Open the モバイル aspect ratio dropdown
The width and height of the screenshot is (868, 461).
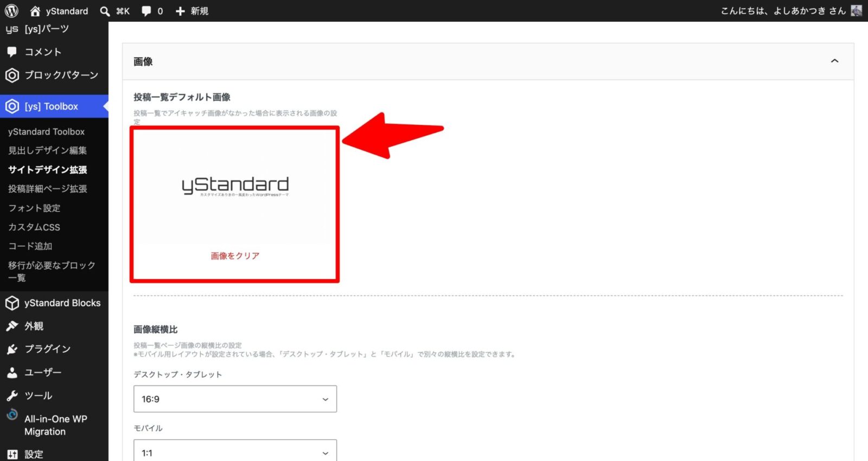(235, 450)
